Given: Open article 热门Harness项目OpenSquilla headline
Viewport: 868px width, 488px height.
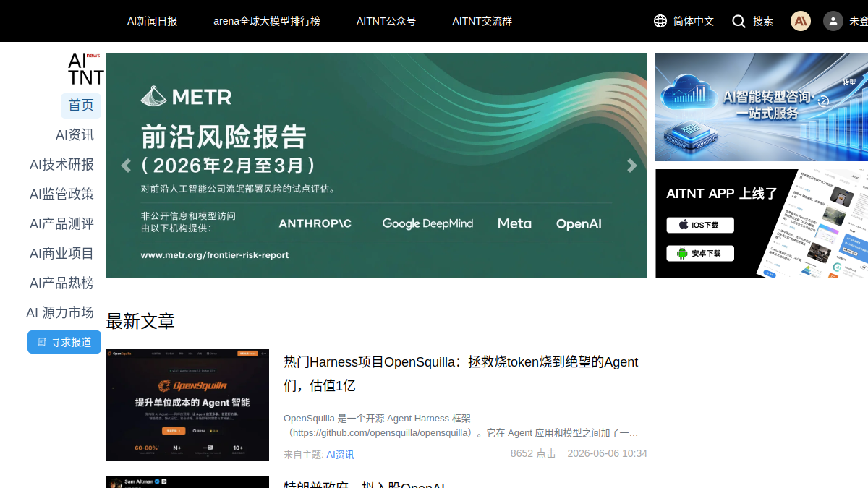Looking at the screenshot, I should 461,374.
